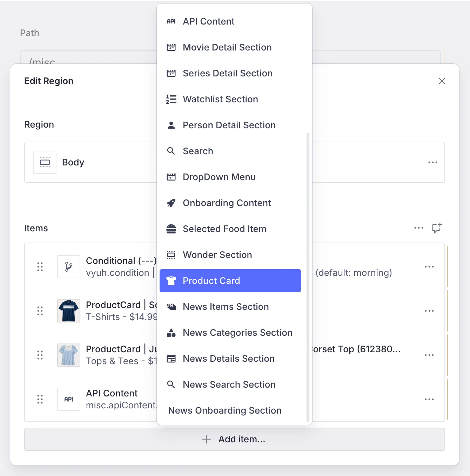
Task: Open the Items section ellipsis menu
Action: click(418, 228)
